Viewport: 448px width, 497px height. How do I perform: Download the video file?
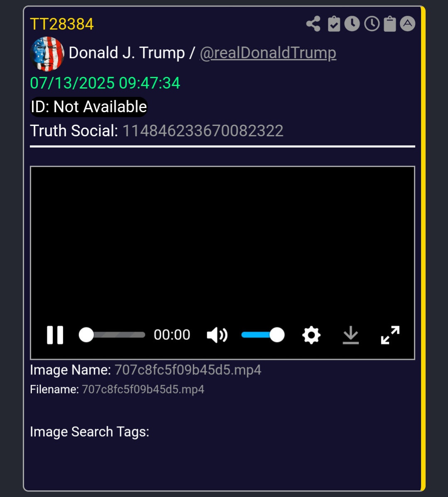[350, 335]
